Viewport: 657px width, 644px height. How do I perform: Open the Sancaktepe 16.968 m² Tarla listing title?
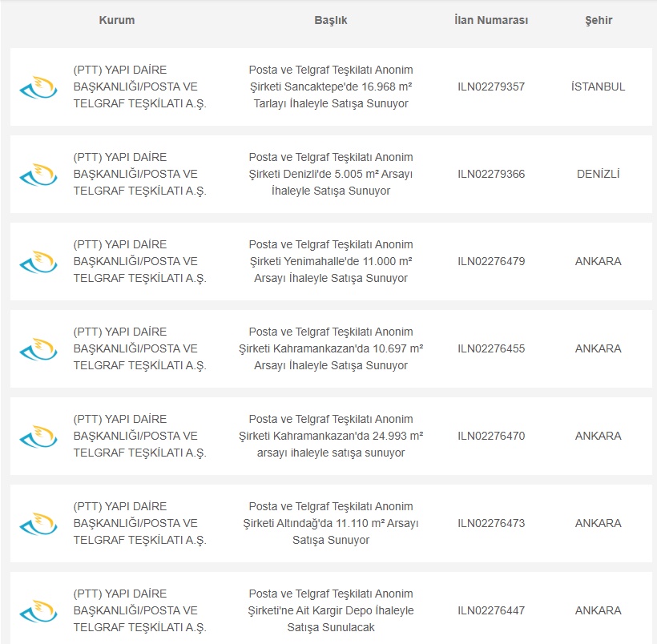331,87
